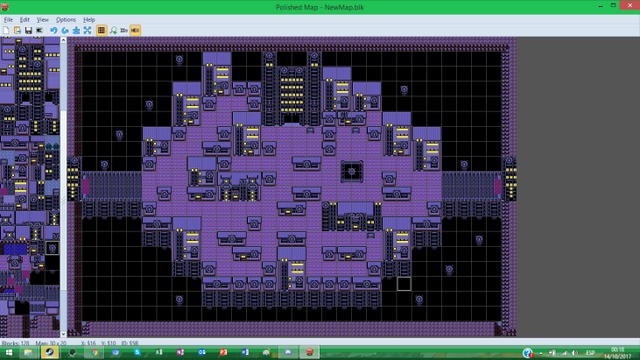Select the highlighted block in the palette
Image resolution: width=640 pixels, height=360 pixels.
tap(52, 248)
